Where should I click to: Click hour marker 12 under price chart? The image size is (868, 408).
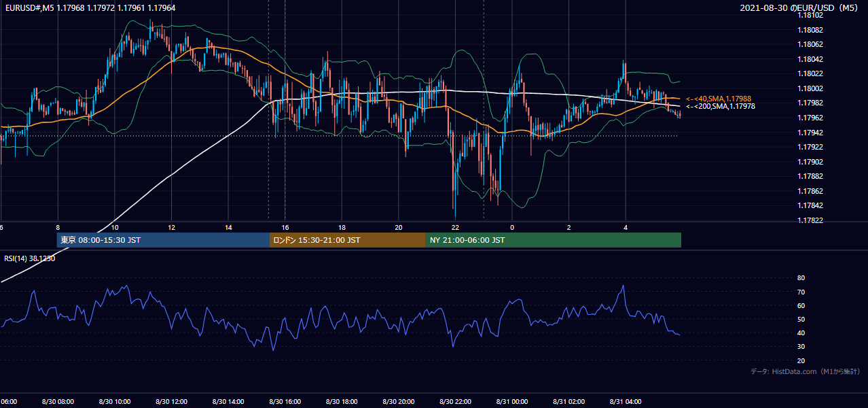coord(172,228)
